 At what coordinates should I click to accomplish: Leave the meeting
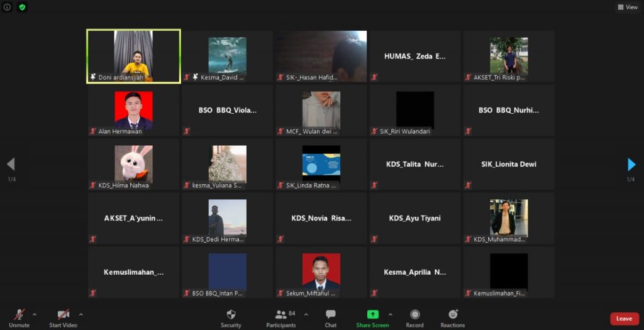pyautogui.click(x=624, y=319)
